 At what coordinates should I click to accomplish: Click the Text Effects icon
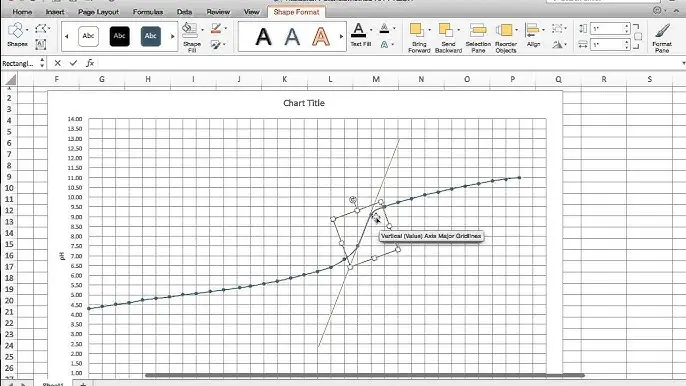click(384, 44)
